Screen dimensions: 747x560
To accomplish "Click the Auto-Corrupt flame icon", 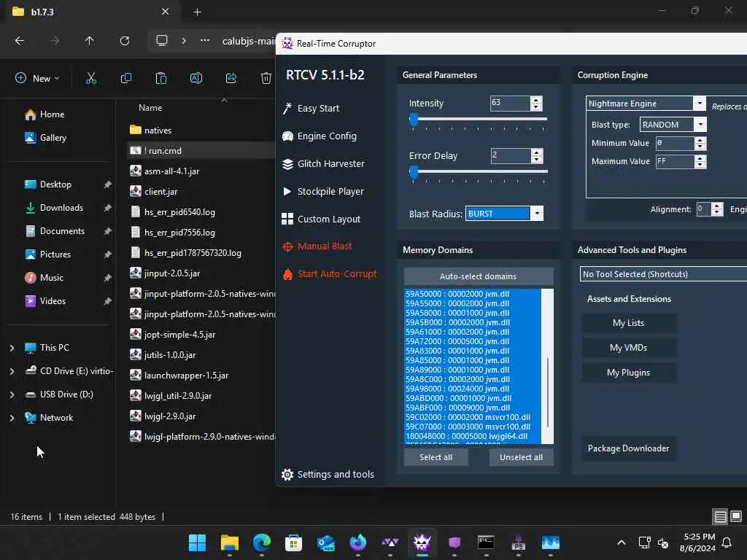I will click(287, 274).
